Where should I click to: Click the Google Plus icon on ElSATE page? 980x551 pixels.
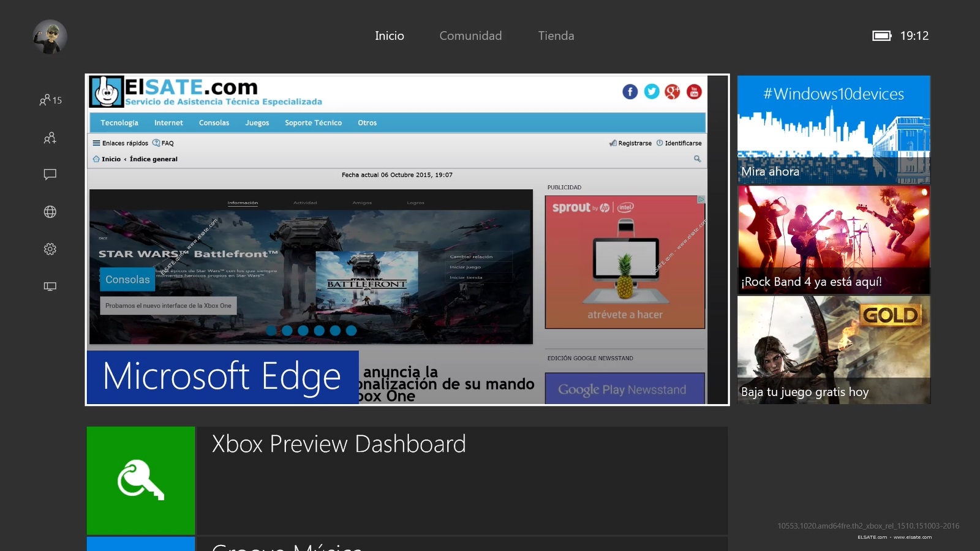click(673, 92)
